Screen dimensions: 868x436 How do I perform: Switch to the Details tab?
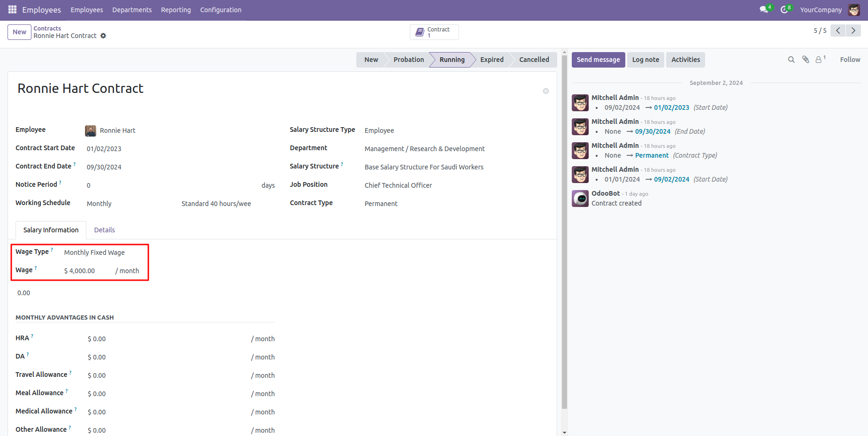(x=104, y=230)
